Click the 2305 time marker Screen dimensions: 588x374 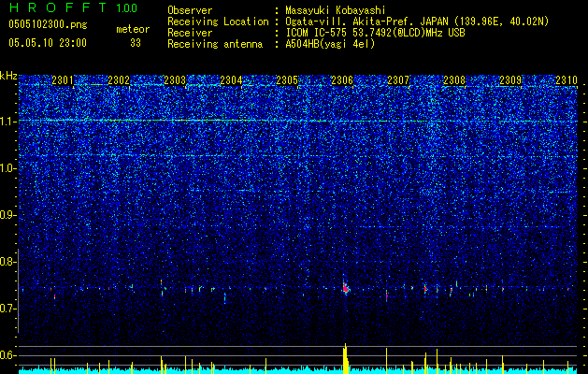[287, 79]
